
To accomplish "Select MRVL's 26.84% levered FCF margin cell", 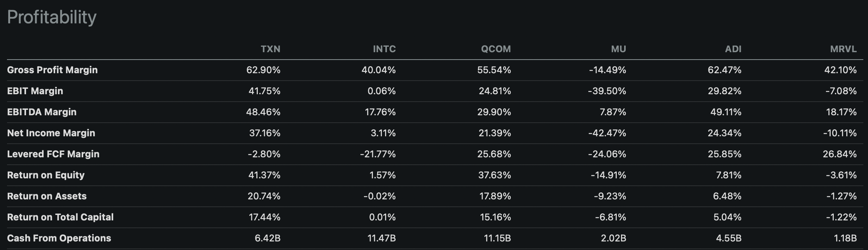I will pyautogui.click(x=840, y=154).
